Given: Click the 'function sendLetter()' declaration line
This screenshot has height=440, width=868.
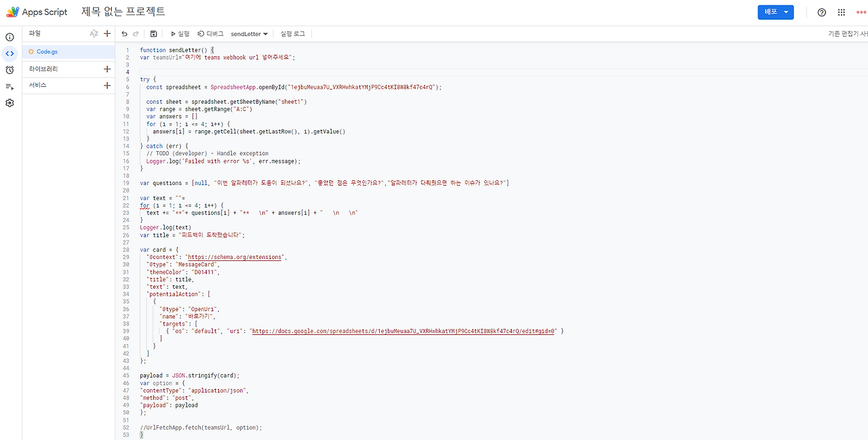Looking at the screenshot, I should tap(177, 49).
